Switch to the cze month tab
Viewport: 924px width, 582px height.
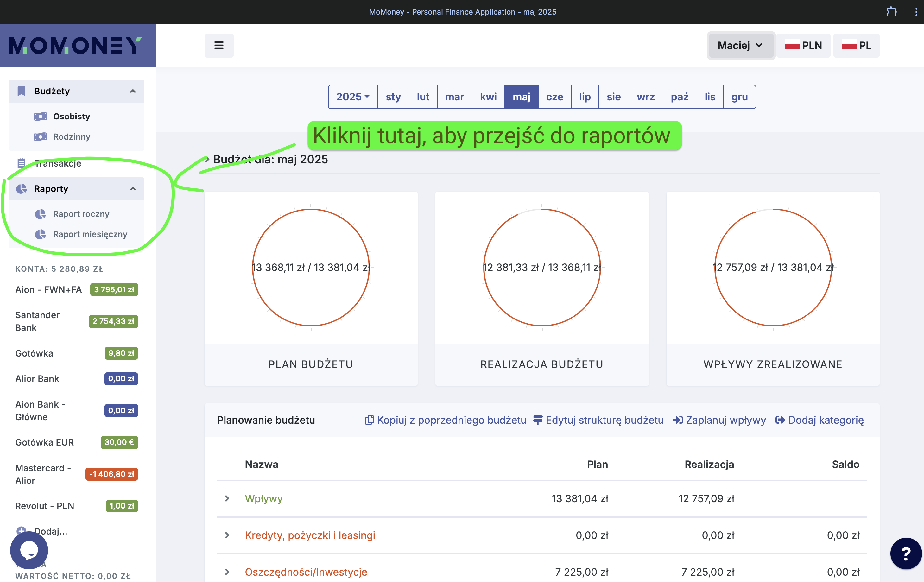pyautogui.click(x=554, y=97)
